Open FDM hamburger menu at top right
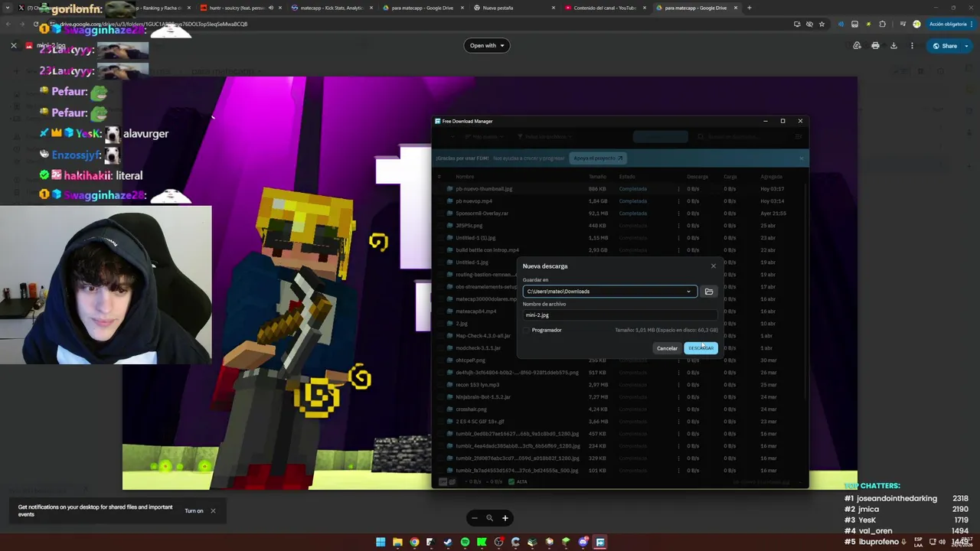This screenshot has height=551, width=980. tap(799, 137)
